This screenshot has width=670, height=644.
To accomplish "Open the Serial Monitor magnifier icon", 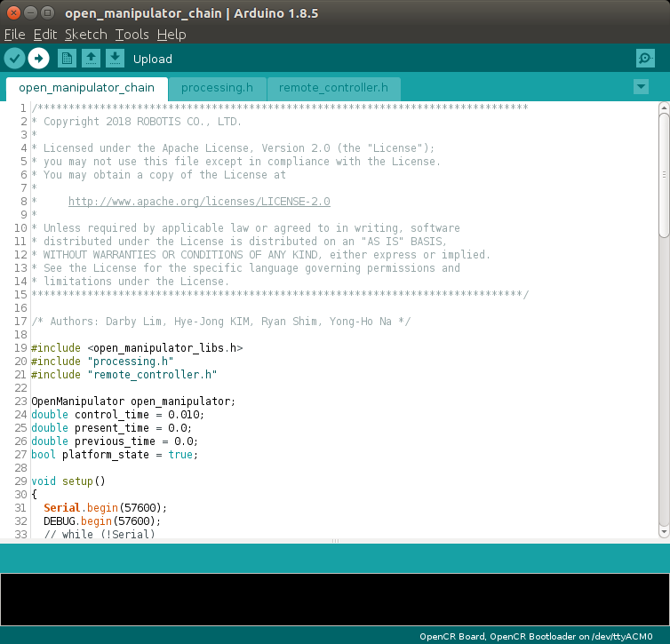I will [645, 59].
